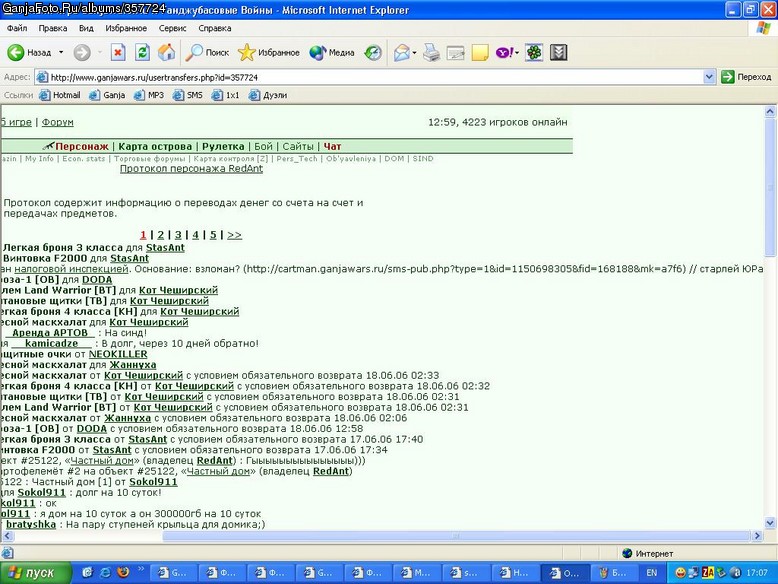Open the Торговые форумы sub-link
Image resolution: width=778 pixels, height=584 pixels.
(x=149, y=159)
